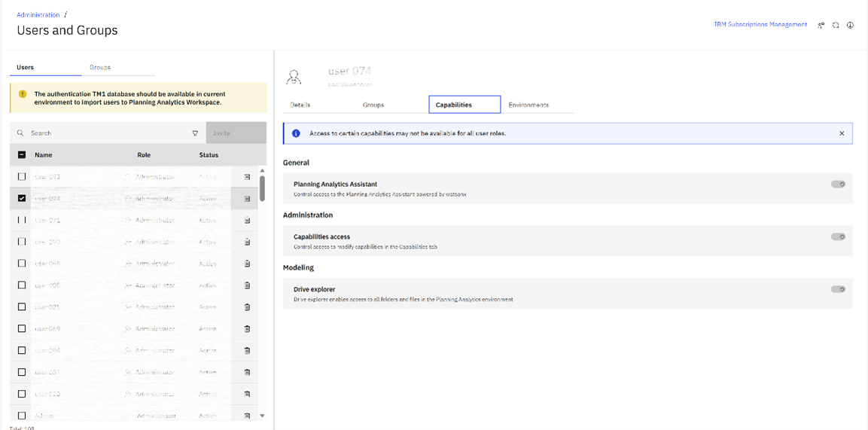Click the user Search input field
868x430 pixels.
coord(105,133)
